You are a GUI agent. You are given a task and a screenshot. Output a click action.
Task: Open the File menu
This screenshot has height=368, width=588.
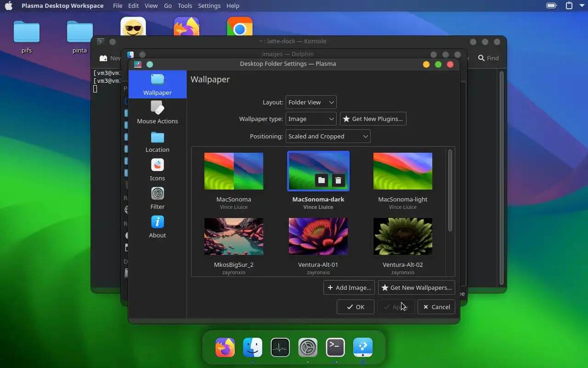click(x=118, y=6)
